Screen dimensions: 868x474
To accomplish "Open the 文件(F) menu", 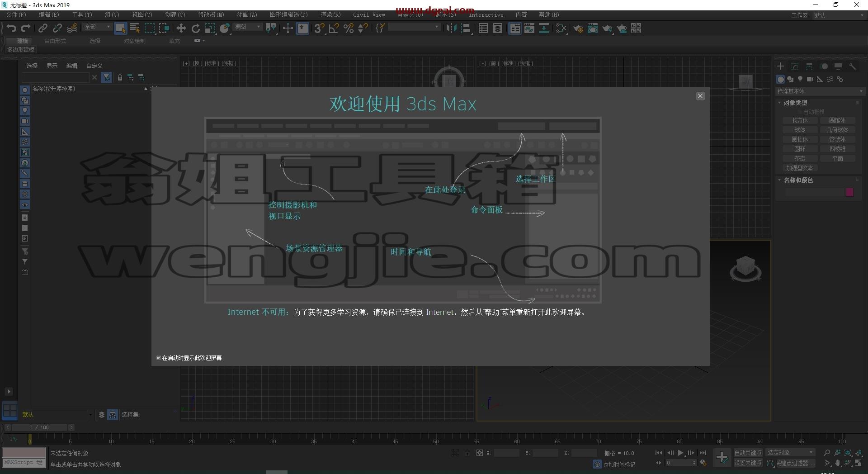I will click(x=16, y=15).
